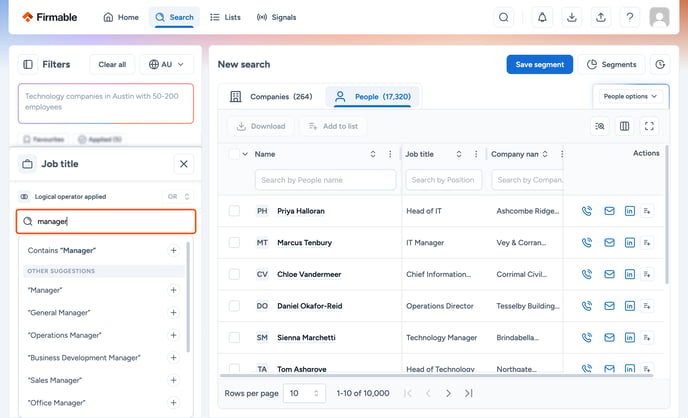Image resolution: width=688 pixels, height=418 pixels.
Task: Email Marcus Tenbury envelope icon
Action: 609,243
